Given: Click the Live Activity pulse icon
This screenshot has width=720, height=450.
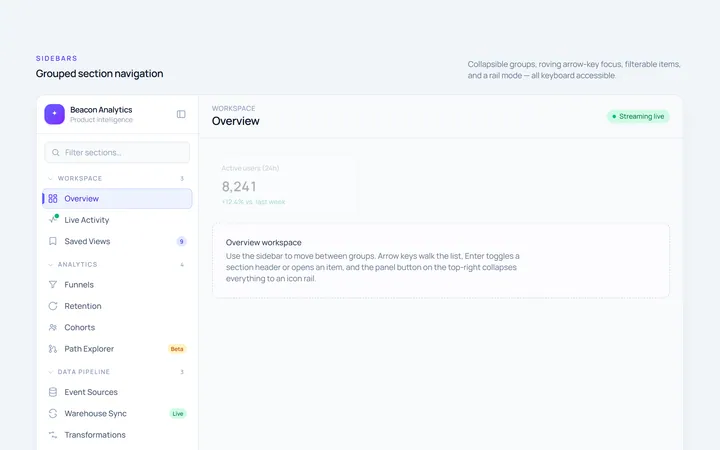Looking at the screenshot, I should [53, 219].
